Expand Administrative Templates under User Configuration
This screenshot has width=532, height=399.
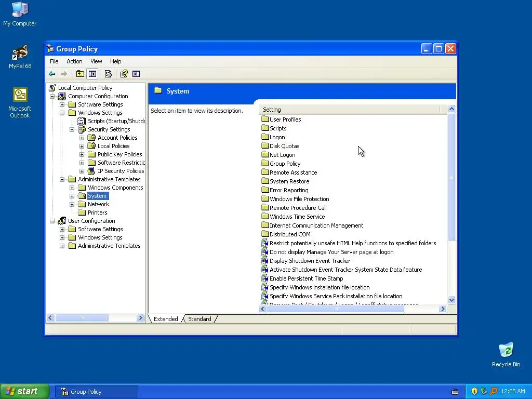click(x=62, y=246)
